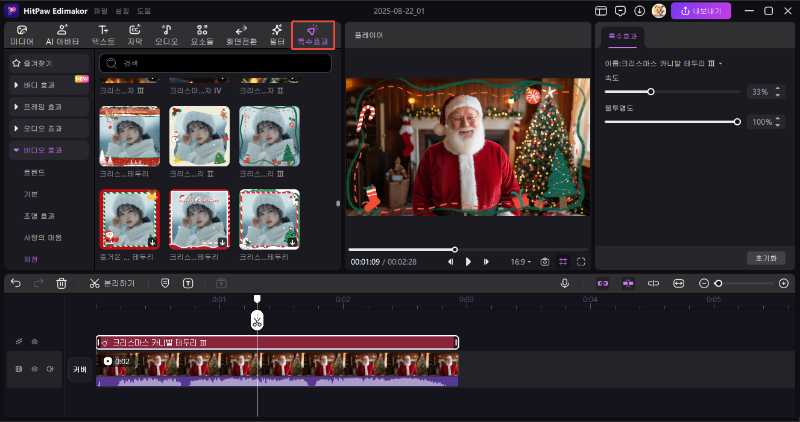This screenshot has width=800, height=422.
Task: Open the File (파일) menu
Action: 101,11
